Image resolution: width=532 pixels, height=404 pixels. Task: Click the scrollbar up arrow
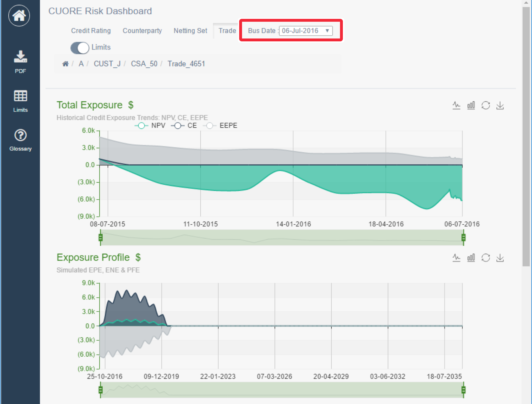(526, 3)
